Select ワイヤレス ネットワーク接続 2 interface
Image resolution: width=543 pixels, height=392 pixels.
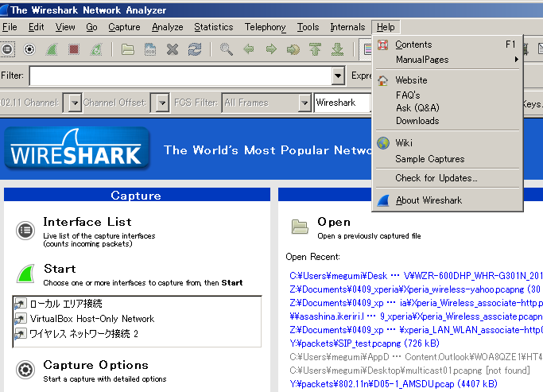pos(83,334)
